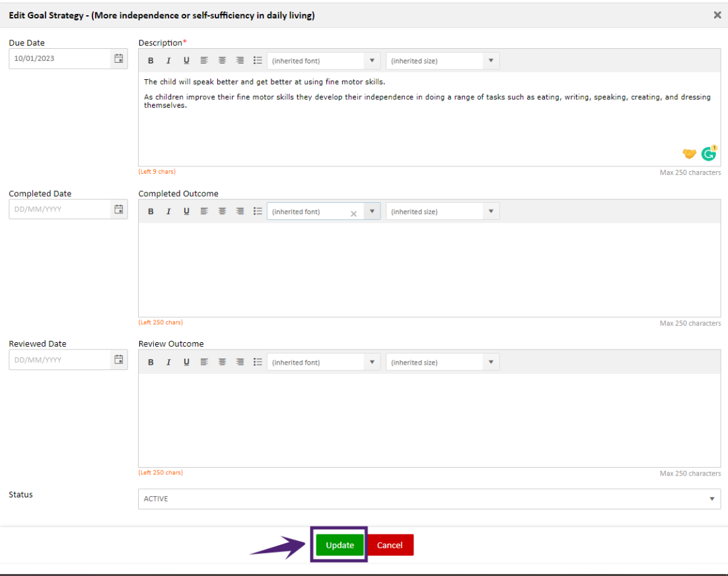
Task: Toggle Italic in the Description toolbar
Action: click(168, 61)
